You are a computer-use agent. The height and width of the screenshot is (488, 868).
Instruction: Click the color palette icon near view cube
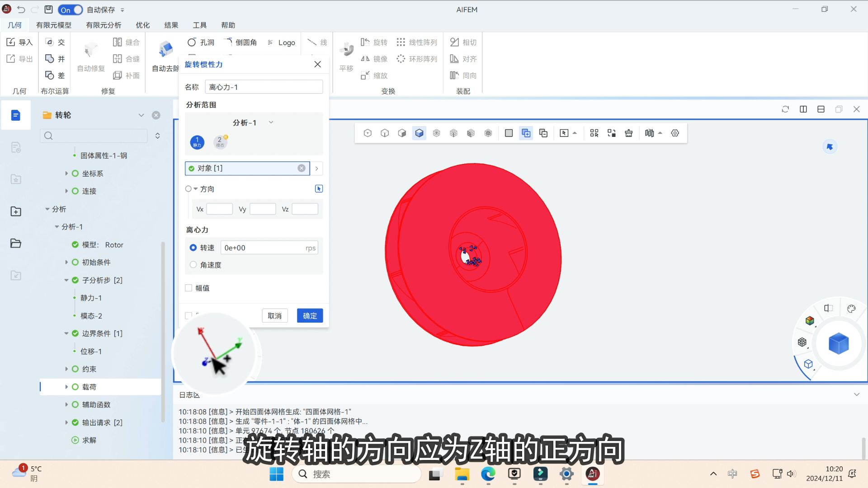851,309
